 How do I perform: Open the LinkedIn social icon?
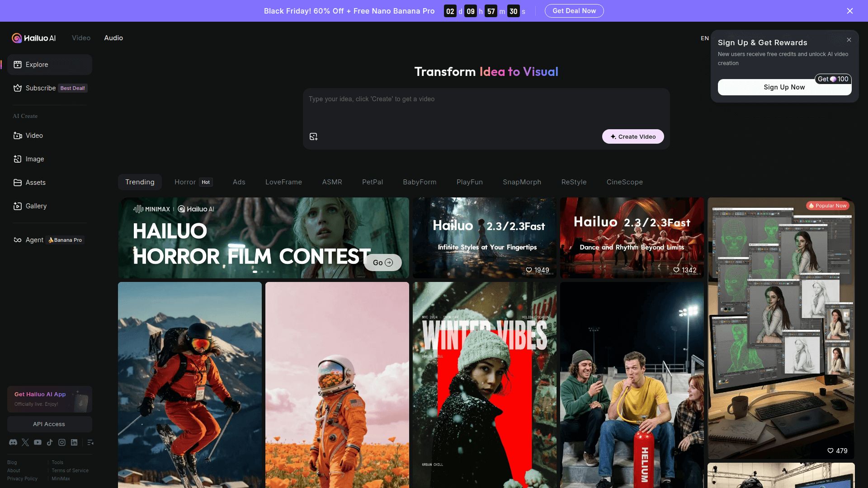[74, 442]
